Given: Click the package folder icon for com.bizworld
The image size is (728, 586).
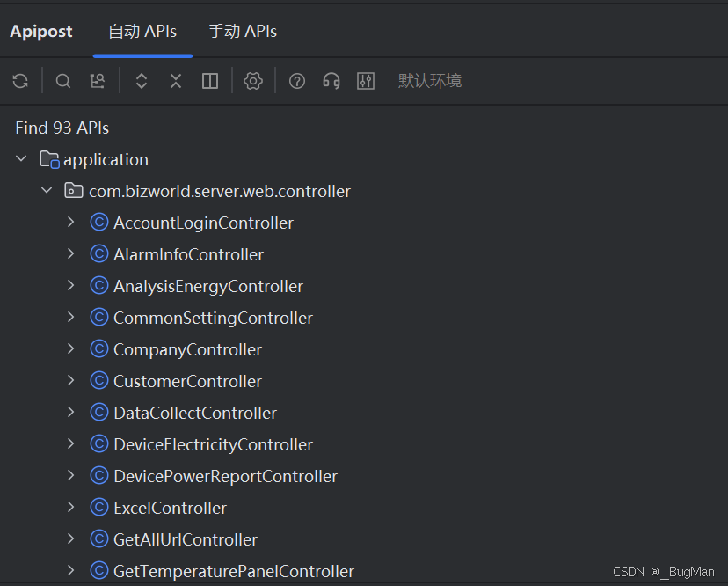Looking at the screenshot, I should click(73, 191).
